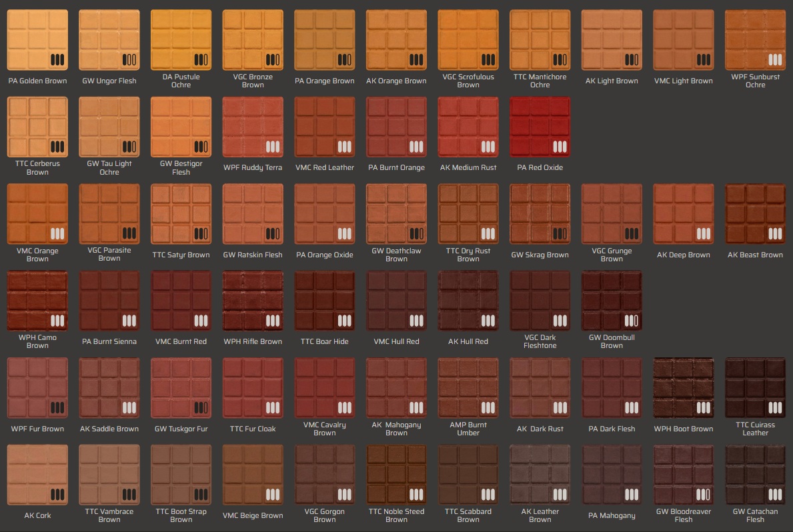793x532 pixels.
Task: Select the PA Golden Brown swatch
Action: 37,39
